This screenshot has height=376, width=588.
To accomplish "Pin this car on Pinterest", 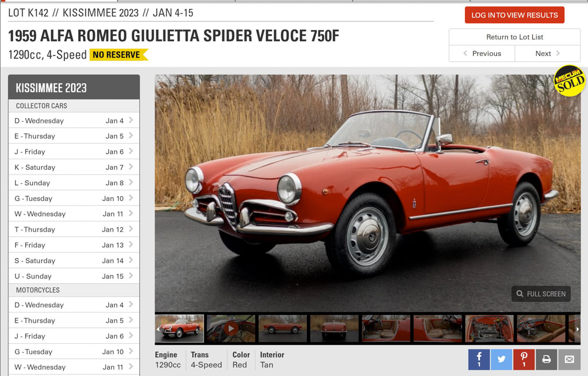I will [x=524, y=359].
